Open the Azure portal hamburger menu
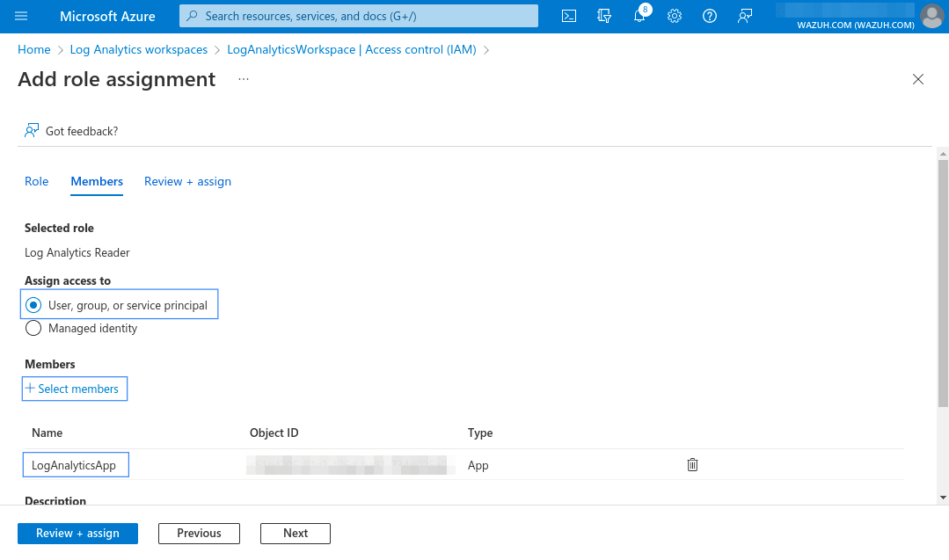 pyautogui.click(x=21, y=17)
